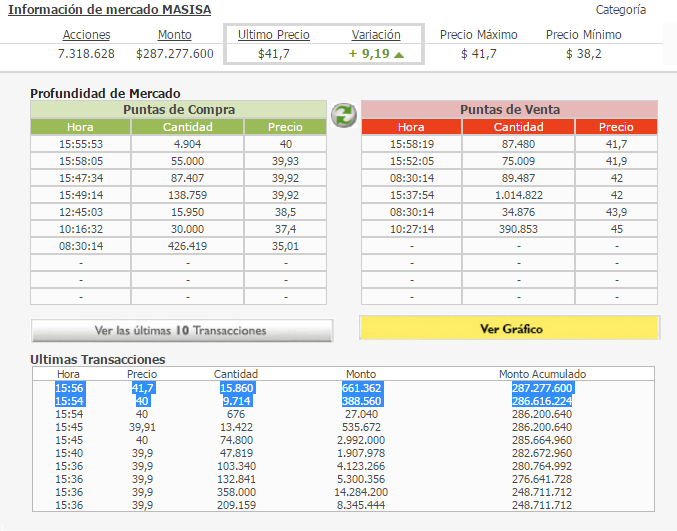Click buy price 39,93

(285, 161)
